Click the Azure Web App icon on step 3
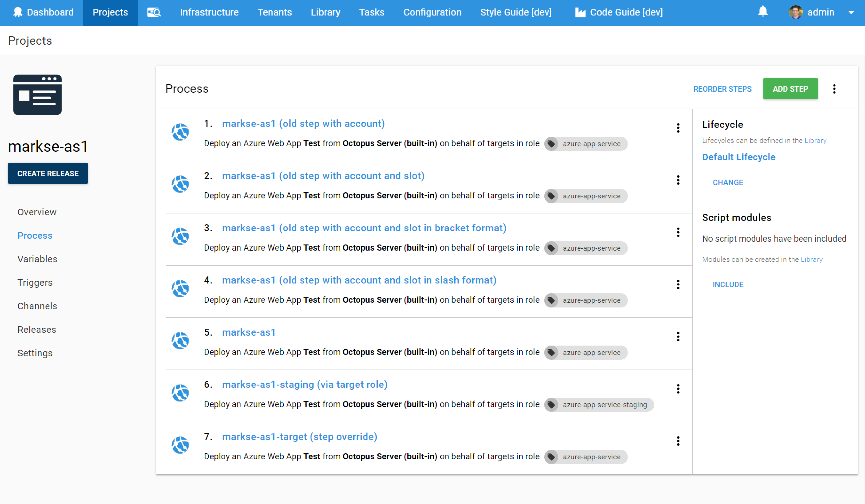Viewport: 865px width, 504px height. tap(180, 236)
